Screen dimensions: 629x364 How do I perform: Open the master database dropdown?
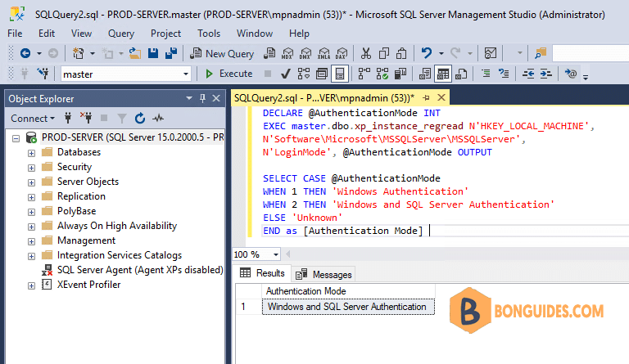coord(186,74)
